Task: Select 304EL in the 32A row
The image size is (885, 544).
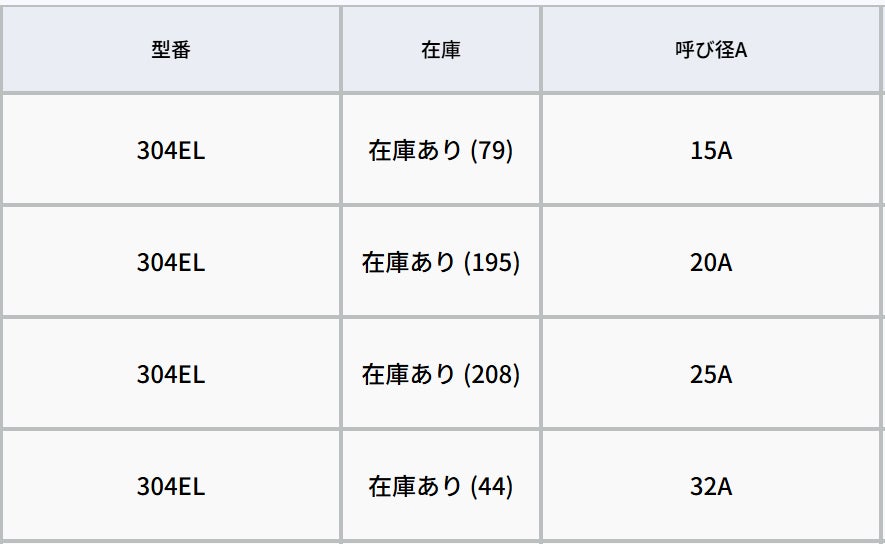Action: coord(170,487)
